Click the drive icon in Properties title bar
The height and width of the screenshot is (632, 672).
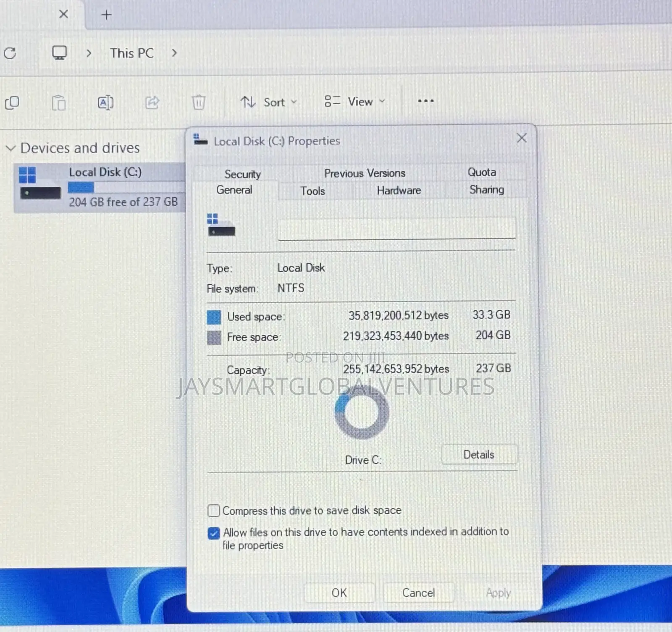click(200, 139)
